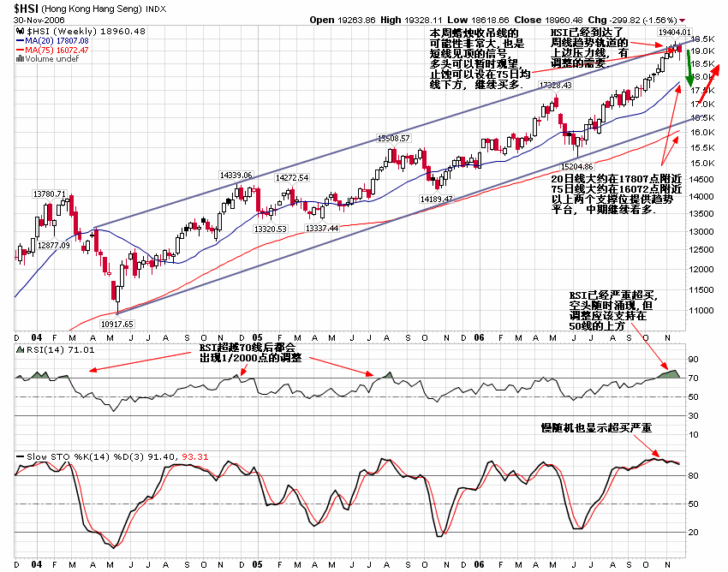
Task: Click the MA(20) 17807.08 legend text
Action: pyautogui.click(x=57, y=41)
